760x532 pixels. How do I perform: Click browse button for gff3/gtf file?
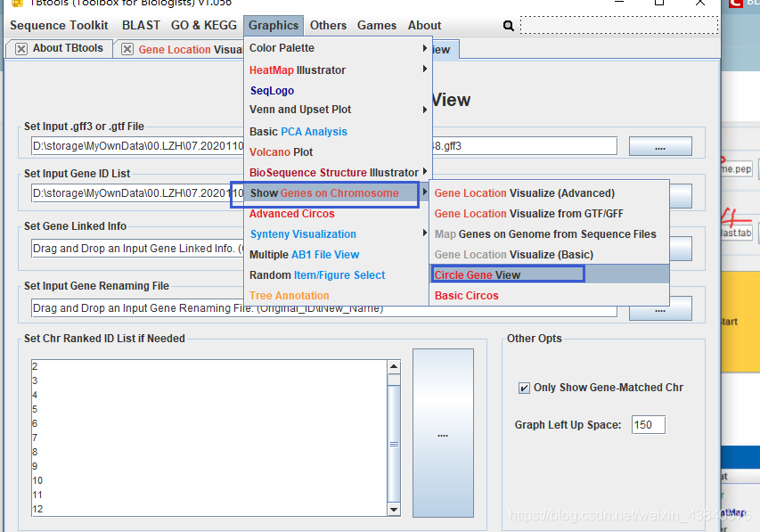(x=660, y=146)
